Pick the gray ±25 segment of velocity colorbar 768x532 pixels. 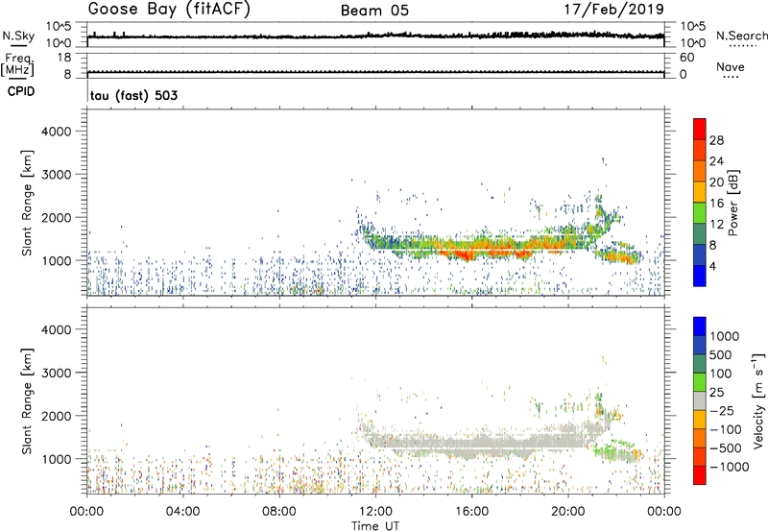pyautogui.click(x=700, y=401)
